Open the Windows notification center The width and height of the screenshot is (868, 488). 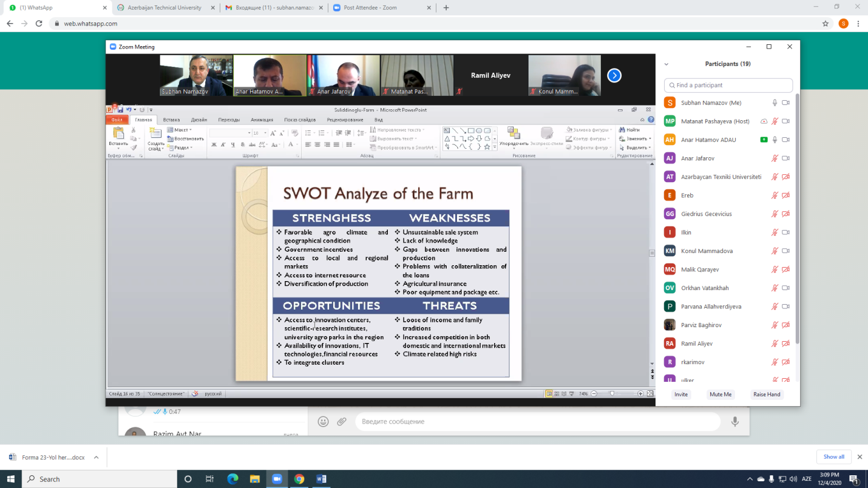pos(853,479)
